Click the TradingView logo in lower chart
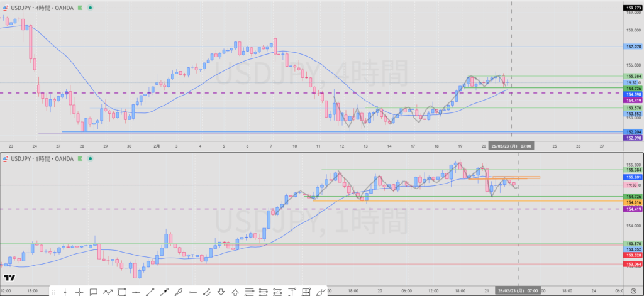Viewport: 644px width, 296px height. (9, 278)
